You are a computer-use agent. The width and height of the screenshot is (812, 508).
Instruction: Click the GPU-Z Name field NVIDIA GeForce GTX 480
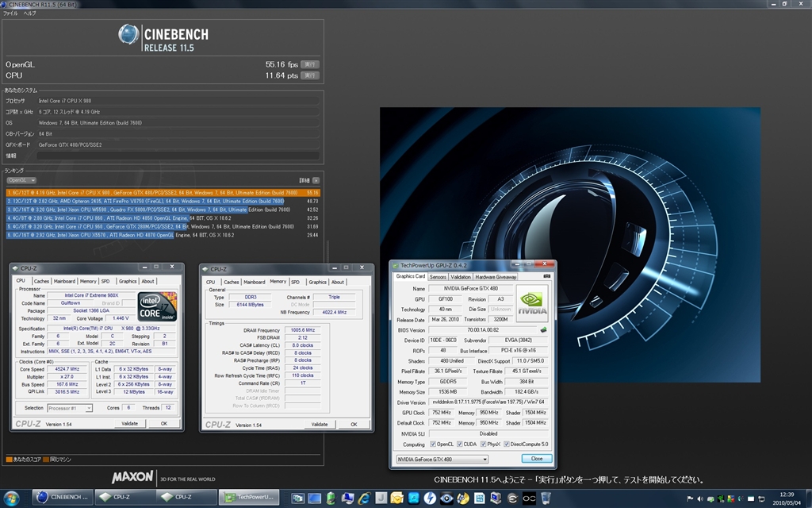pyautogui.click(x=470, y=288)
